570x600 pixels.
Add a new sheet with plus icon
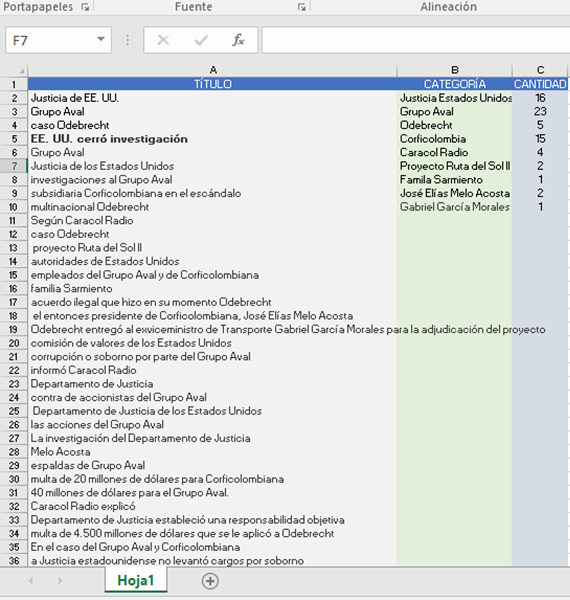[210, 581]
